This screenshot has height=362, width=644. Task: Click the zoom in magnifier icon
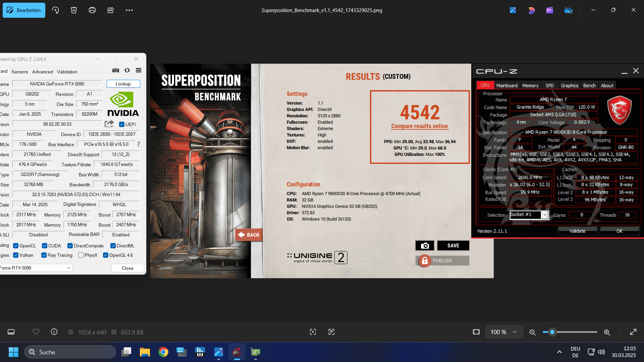point(607,332)
